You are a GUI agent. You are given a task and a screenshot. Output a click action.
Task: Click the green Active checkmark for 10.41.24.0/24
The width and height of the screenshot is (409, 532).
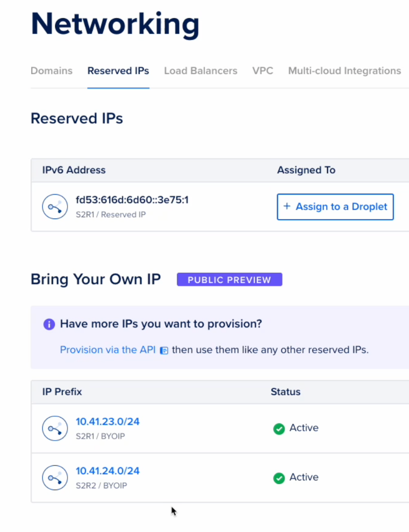point(279,478)
